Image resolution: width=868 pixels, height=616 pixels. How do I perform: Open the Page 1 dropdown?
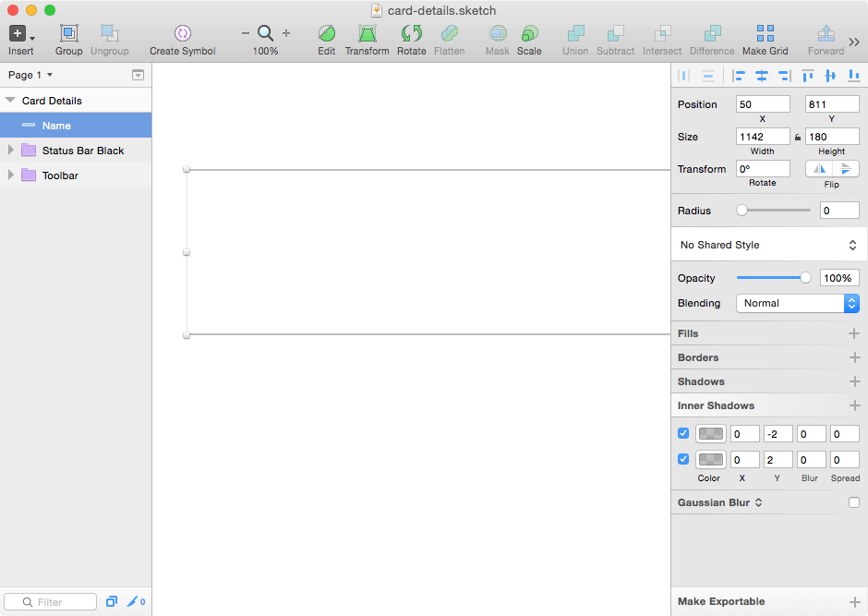point(30,75)
